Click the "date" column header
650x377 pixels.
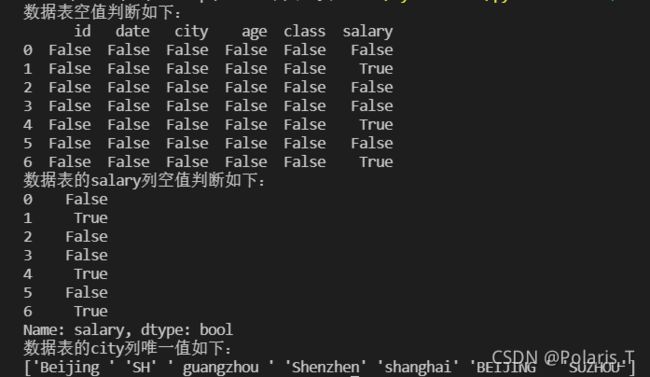pyautogui.click(x=133, y=31)
